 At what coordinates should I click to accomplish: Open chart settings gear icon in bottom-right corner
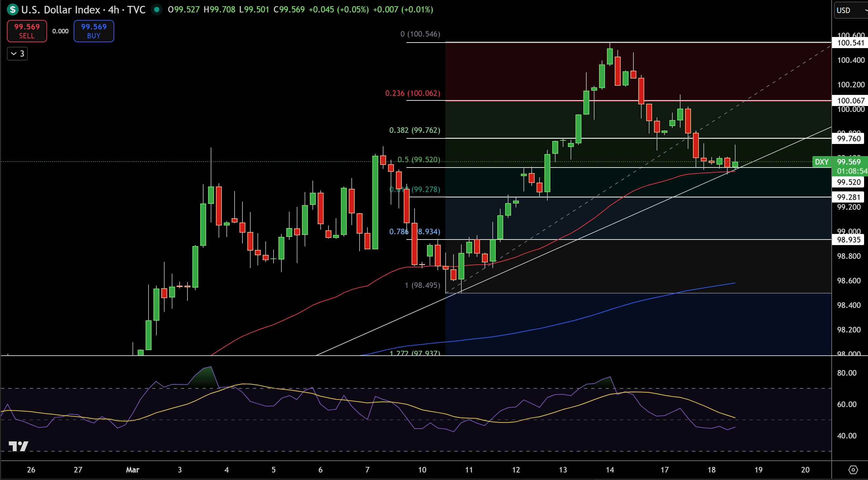click(x=853, y=470)
